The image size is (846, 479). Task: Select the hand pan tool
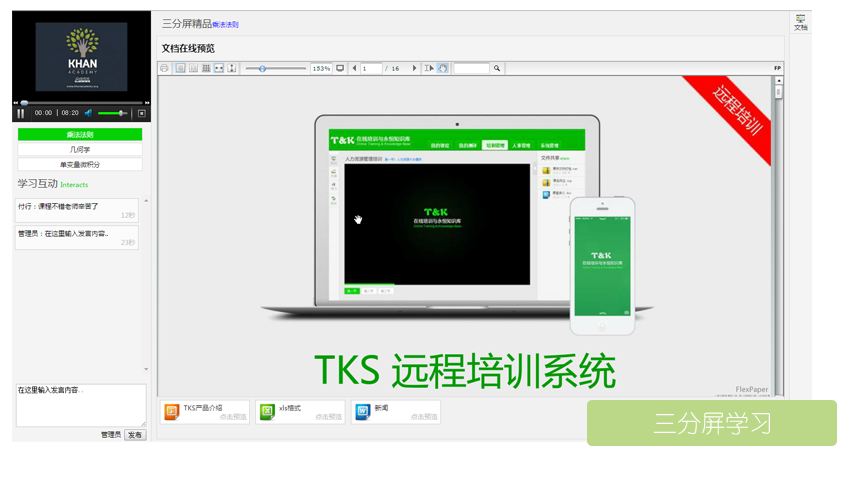443,69
